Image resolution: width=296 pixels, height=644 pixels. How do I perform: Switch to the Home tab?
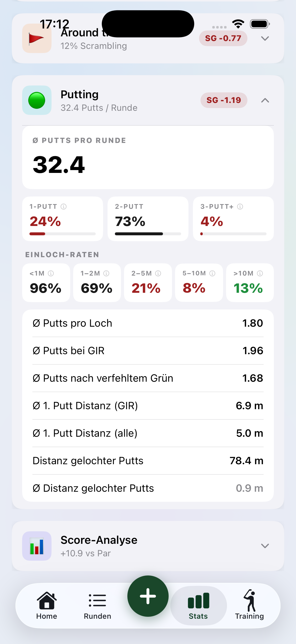(x=47, y=605)
